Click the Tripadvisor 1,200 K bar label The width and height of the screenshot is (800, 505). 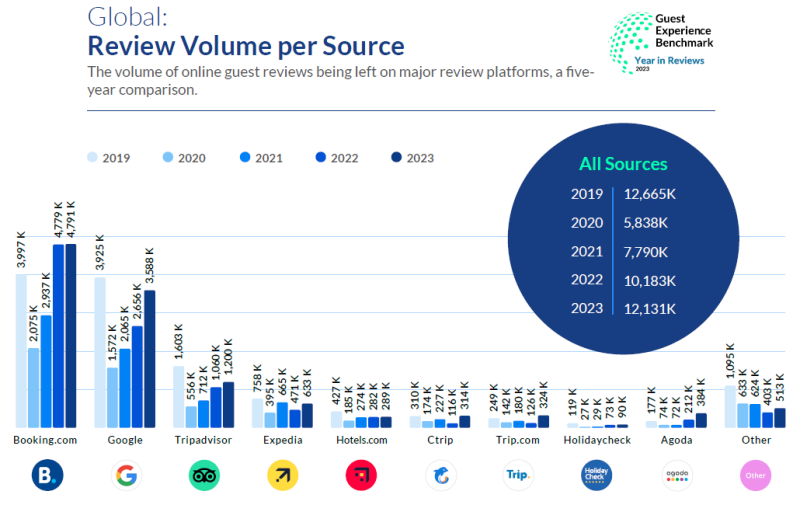[228, 357]
